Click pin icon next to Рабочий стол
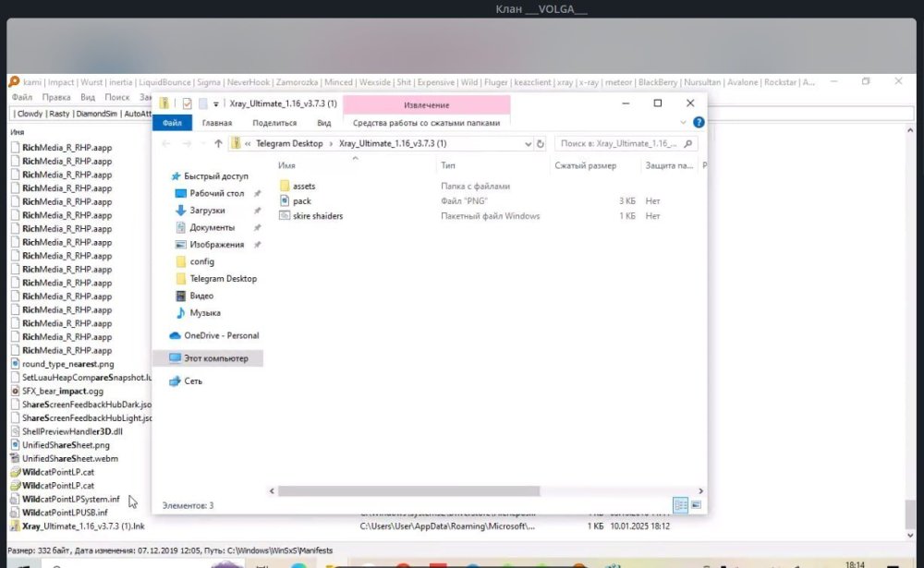 click(x=258, y=193)
